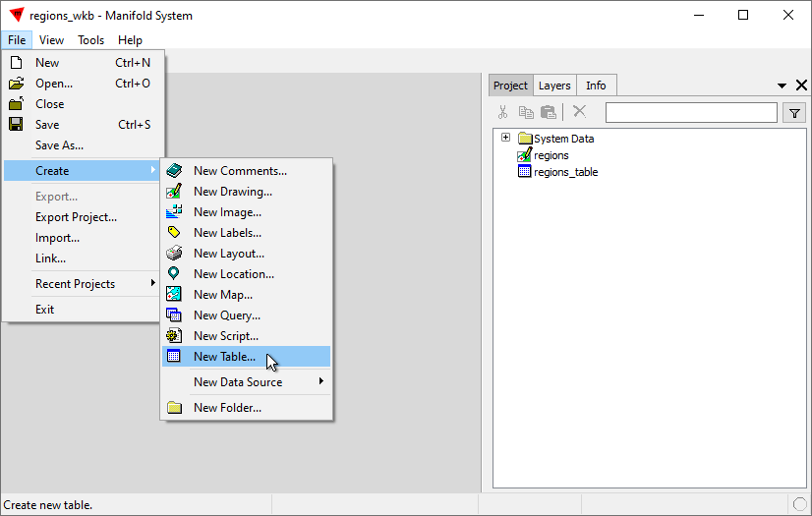
Task: Open the Create submenu entry
Action: [84, 171]
